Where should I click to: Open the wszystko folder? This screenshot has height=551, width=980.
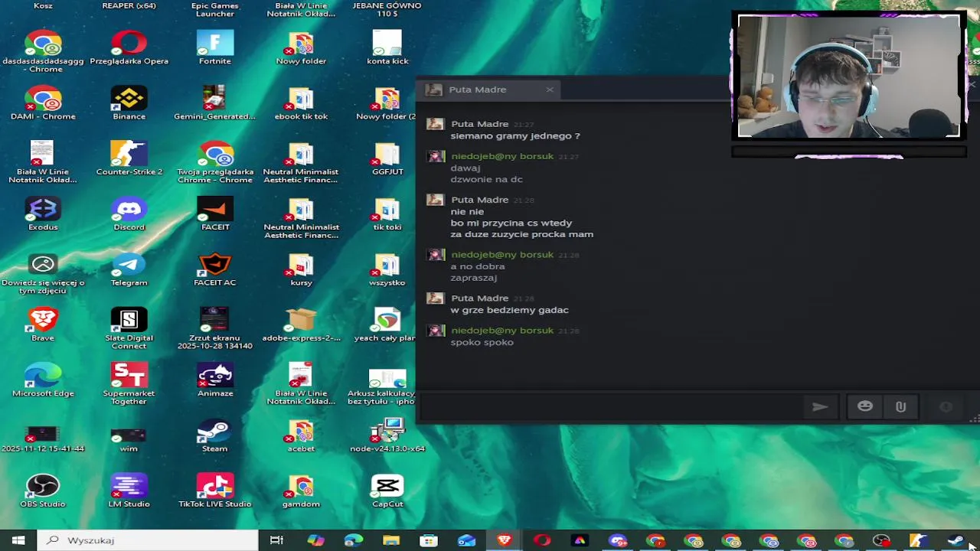(387, 269)
